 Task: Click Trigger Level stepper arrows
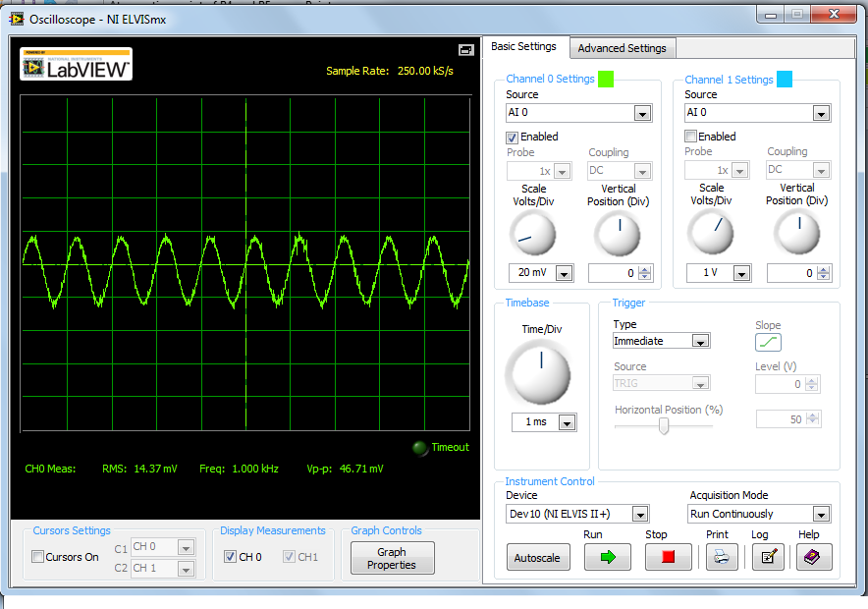click(811, 384)
